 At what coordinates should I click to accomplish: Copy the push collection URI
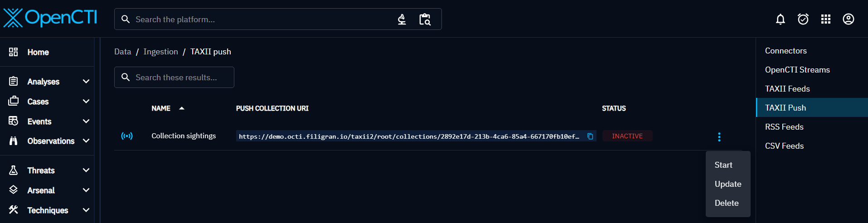click(590, 136)
